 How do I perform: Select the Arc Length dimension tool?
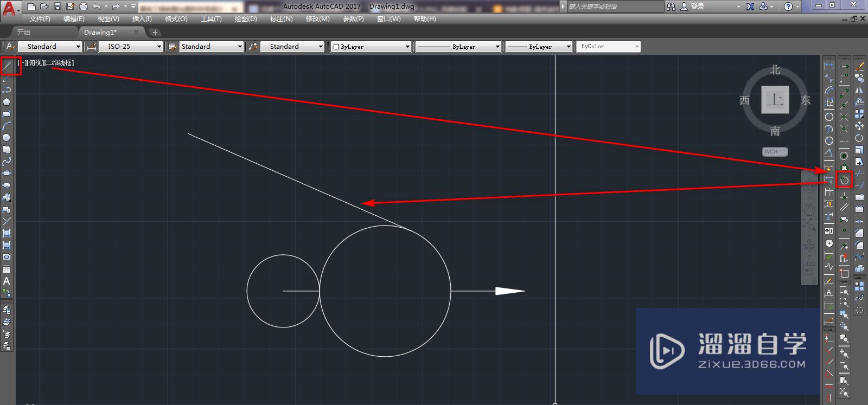(829, 91)
